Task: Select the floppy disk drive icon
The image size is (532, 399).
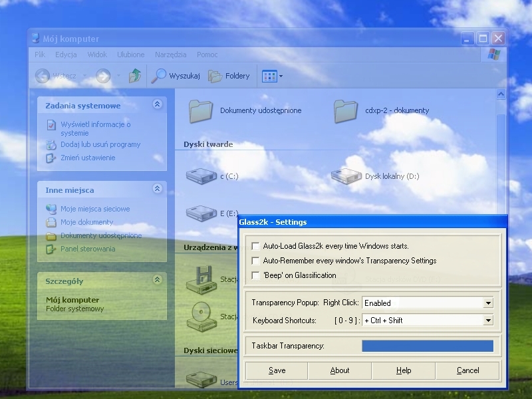Action: pyautogui.click(x=201, y=279)
